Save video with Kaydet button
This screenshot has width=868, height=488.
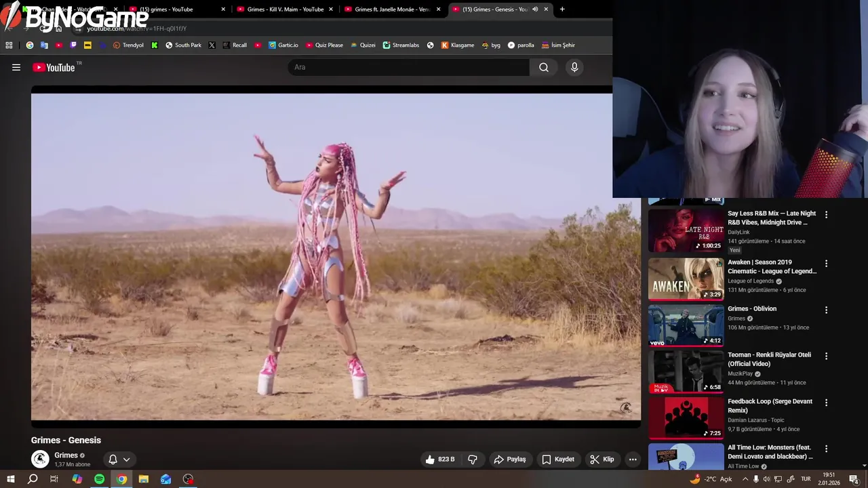tap(558, 460)
